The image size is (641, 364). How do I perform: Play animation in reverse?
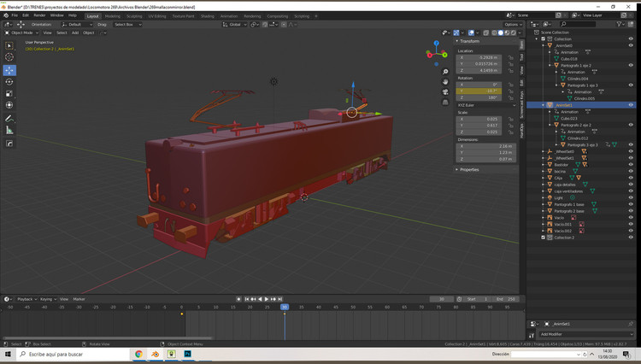click(260, 299)
